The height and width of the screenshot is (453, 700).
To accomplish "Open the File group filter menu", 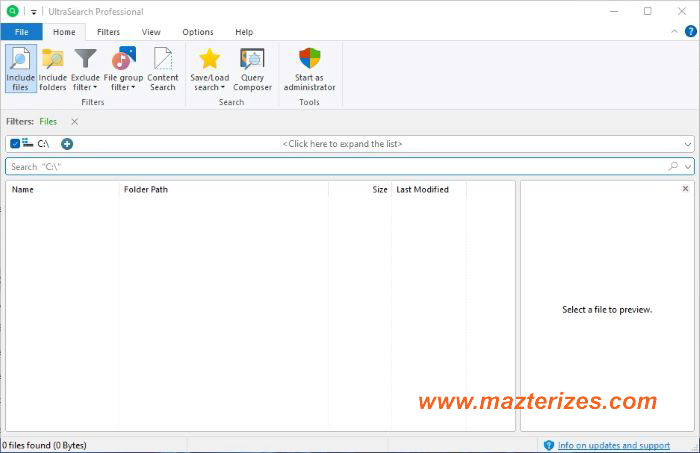I will point(123,68).
